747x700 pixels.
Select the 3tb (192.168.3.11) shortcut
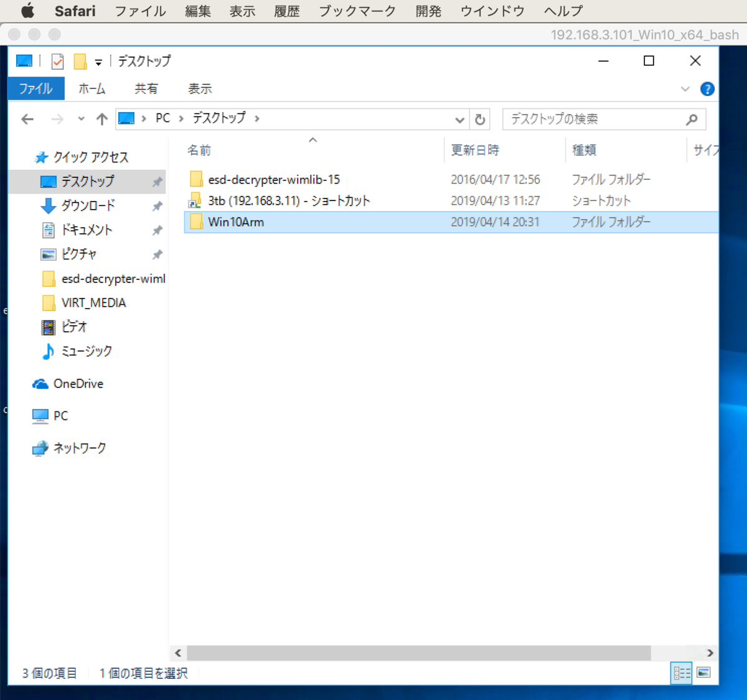click(x=289, y=201)
